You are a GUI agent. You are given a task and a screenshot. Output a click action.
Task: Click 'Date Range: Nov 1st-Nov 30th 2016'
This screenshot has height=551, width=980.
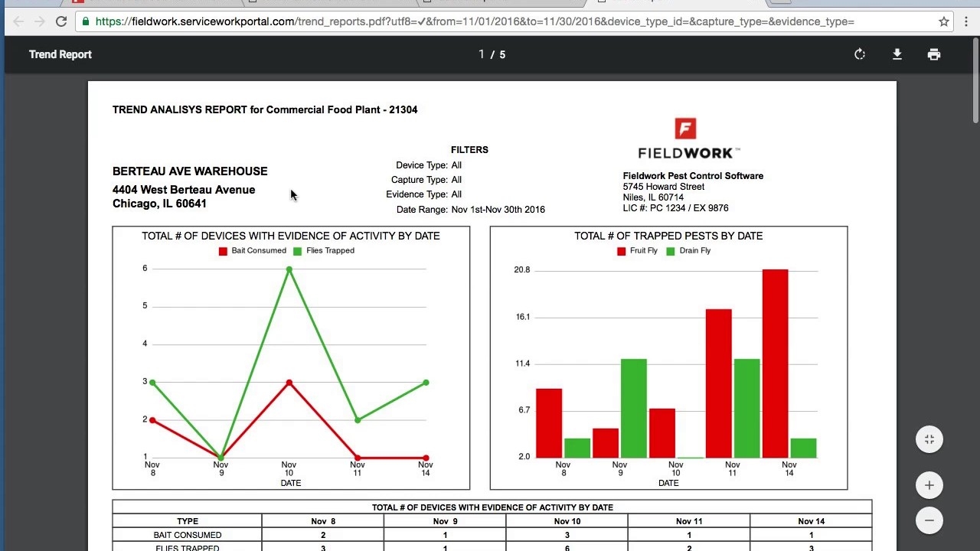471,210
